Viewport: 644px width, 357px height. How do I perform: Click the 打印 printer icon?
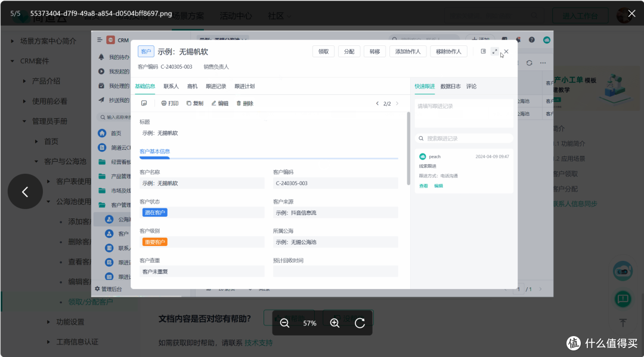[164, 104]
